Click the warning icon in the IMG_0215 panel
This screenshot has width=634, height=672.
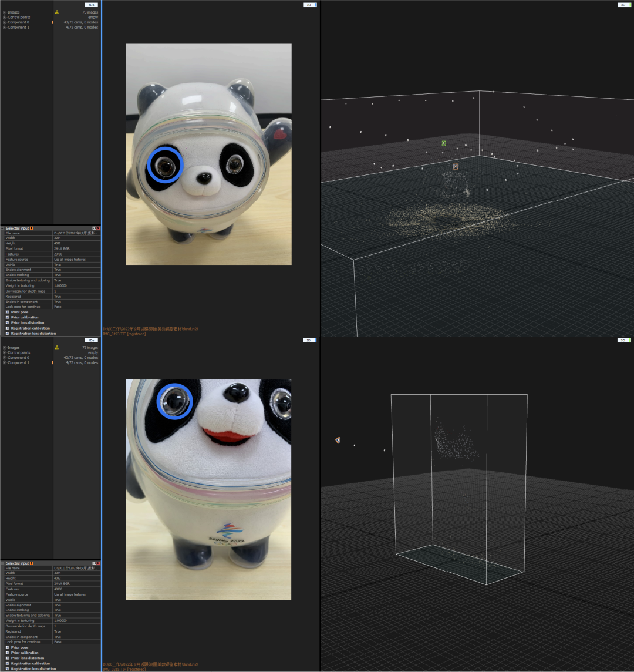pos(56,348)
